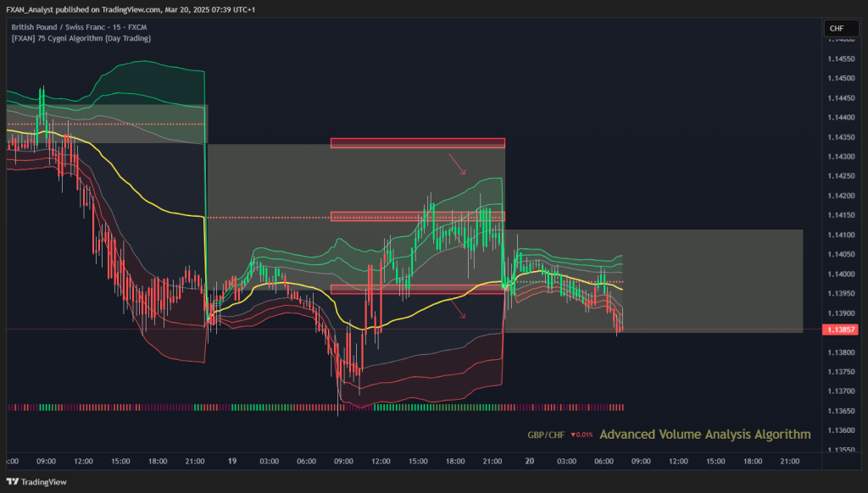Select the topmost red rectangle zone
The height and width of the screenshot is (493, 868).
tap(417, 143)
